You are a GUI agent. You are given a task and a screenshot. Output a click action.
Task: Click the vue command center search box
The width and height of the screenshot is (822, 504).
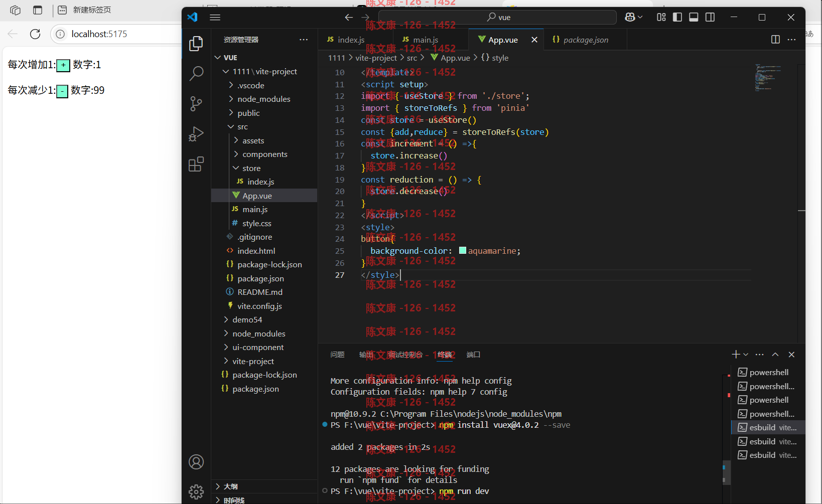pyautogui.click(x=497, y=17)
